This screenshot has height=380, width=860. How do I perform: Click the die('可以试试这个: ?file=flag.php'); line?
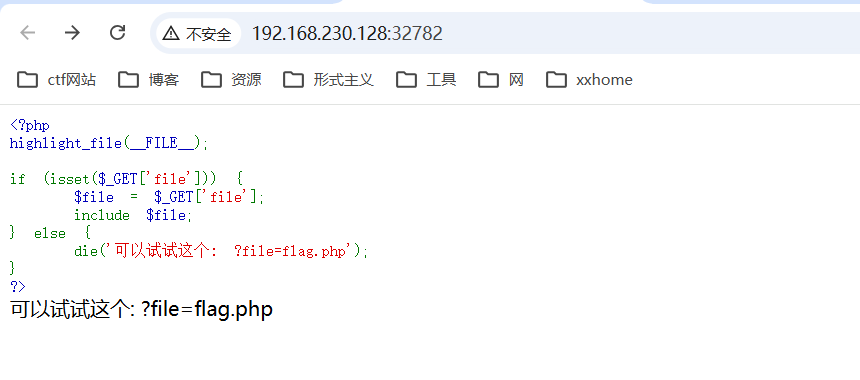pos(221,251)
